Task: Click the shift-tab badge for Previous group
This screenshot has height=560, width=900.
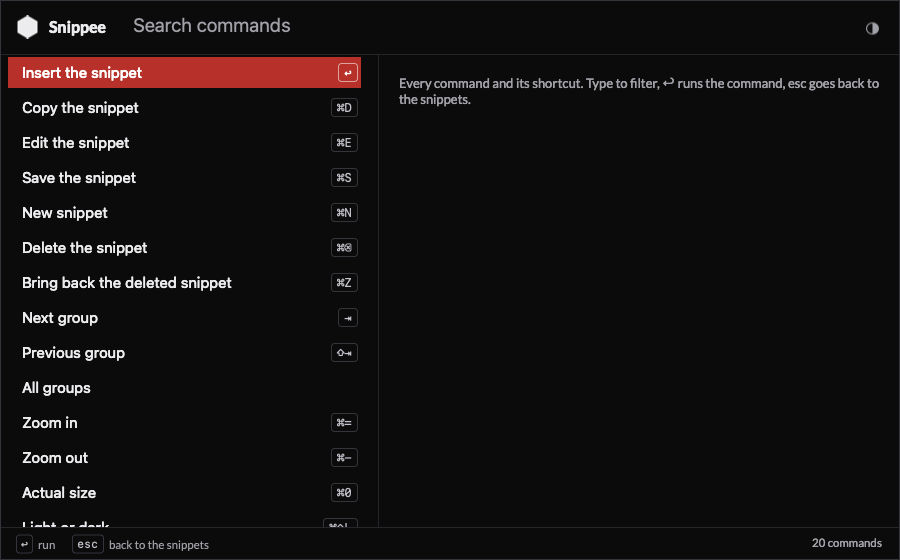Action: (x=344, y=353)
